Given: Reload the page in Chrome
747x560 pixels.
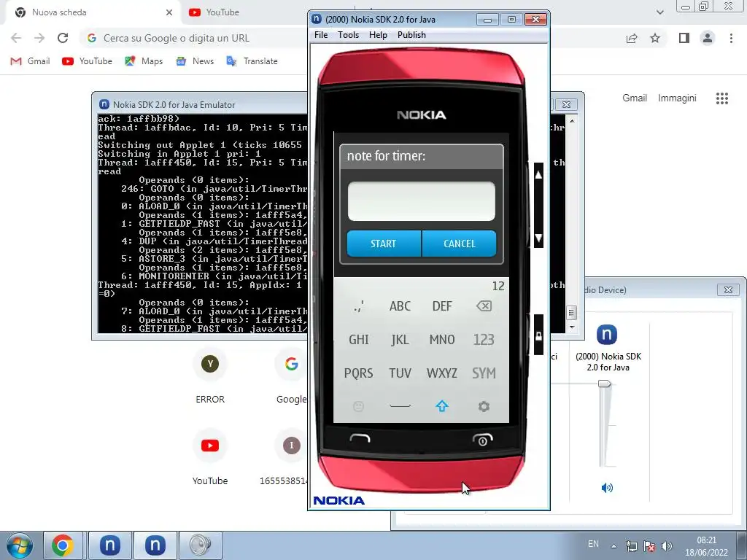Looking at the screenshot, I should [63, 38].
